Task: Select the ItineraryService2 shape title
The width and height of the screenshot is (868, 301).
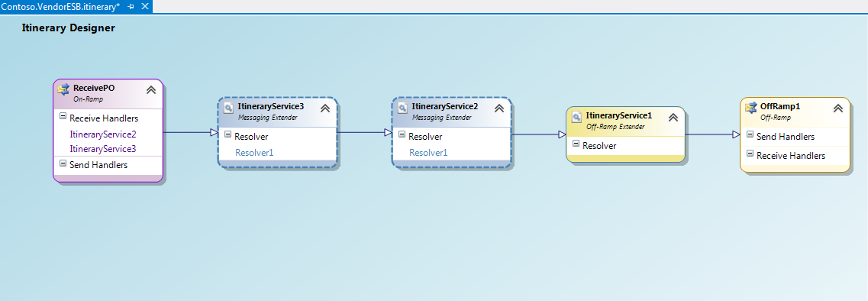Action: click(445, 106)
